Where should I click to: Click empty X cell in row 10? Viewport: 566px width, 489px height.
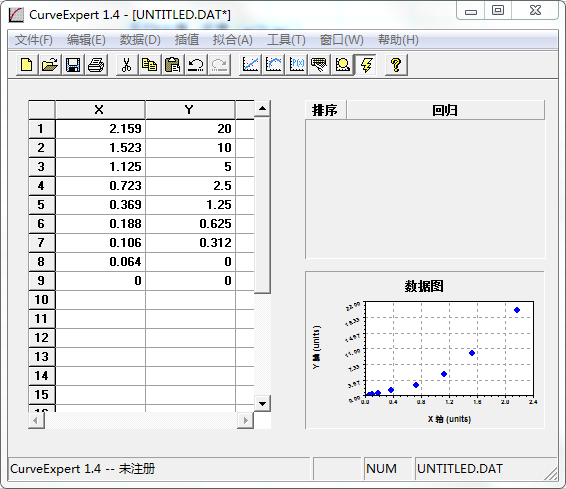coord(100,300)
